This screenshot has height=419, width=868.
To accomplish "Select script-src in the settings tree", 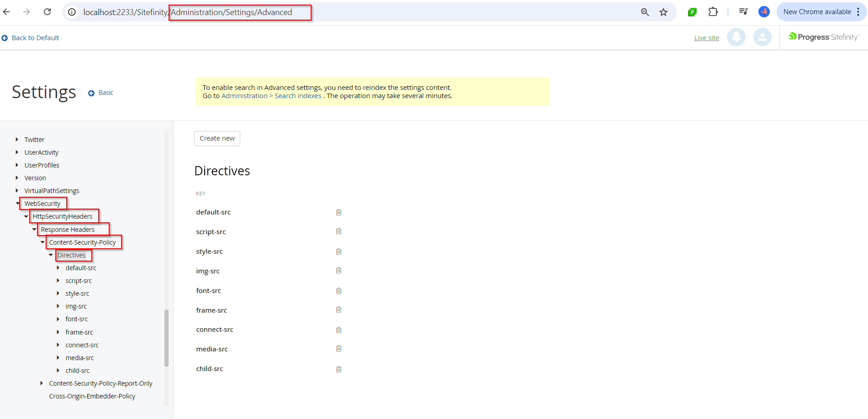I will click(x=79, y=281).
